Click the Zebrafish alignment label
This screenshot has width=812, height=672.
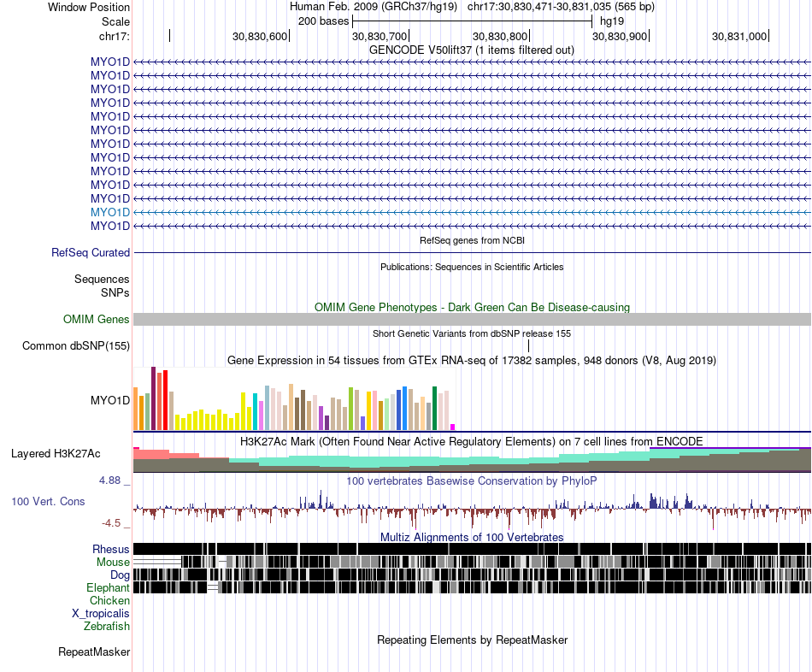coord(107,627)
